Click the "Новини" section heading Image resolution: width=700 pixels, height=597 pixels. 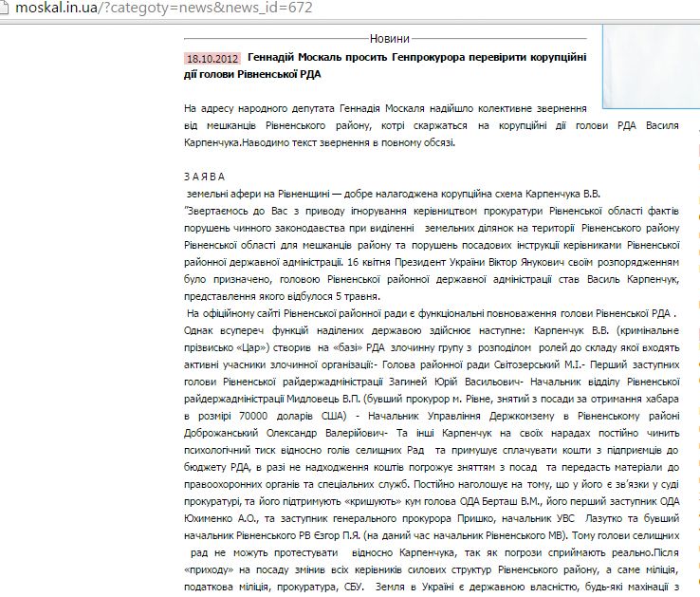pyautogui.click(x=390, y=39)
